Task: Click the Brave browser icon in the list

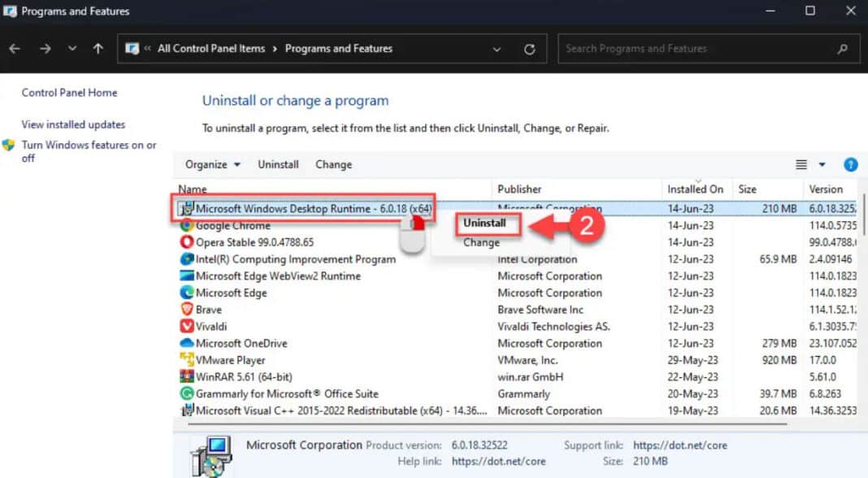Action: point(185,309)
